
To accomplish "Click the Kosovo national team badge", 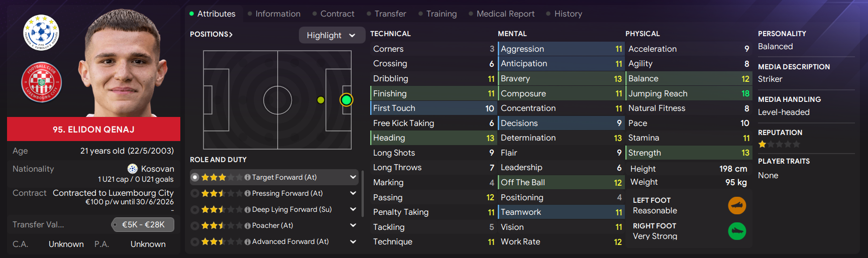I will coord(41,33).
